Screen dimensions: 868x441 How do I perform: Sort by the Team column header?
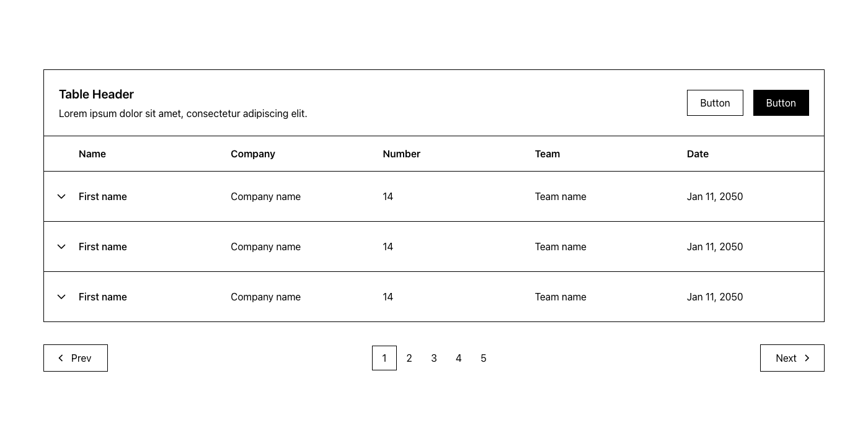547,154
